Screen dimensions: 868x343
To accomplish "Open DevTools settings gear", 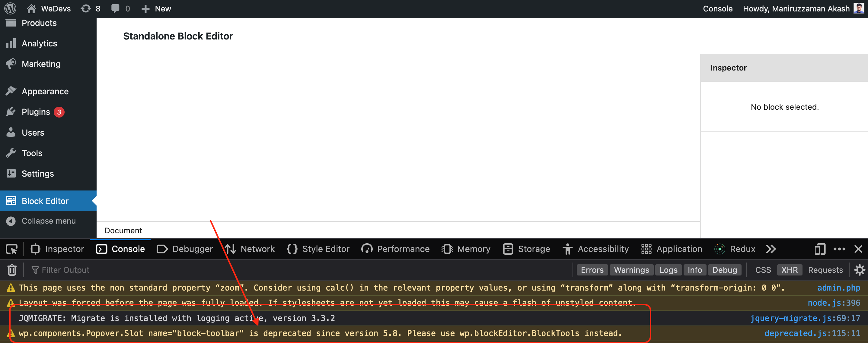I will pos(860,270).
